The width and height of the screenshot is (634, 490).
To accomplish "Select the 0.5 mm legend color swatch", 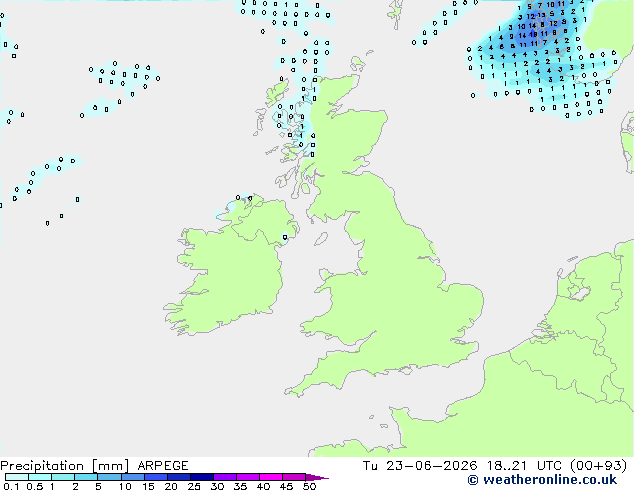I will coord(40,477).
